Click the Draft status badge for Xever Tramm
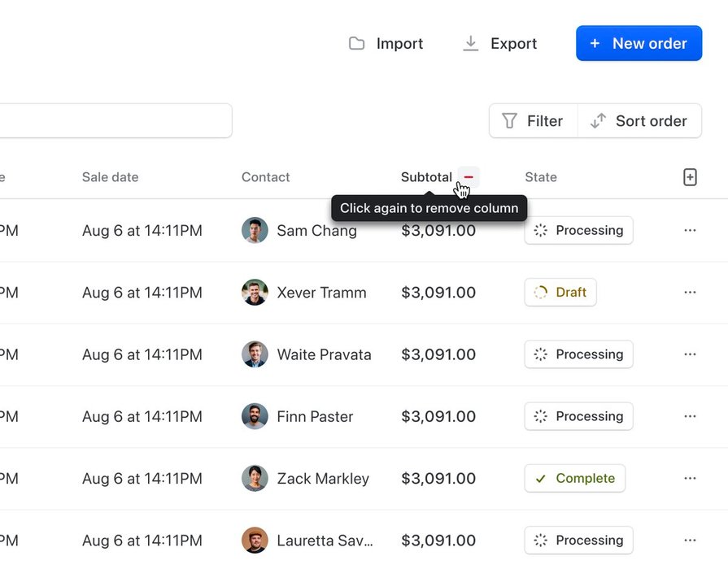Image resolution: width=728 pixels, height=569 pixels. pyautogui.click(x=560, y=293)
